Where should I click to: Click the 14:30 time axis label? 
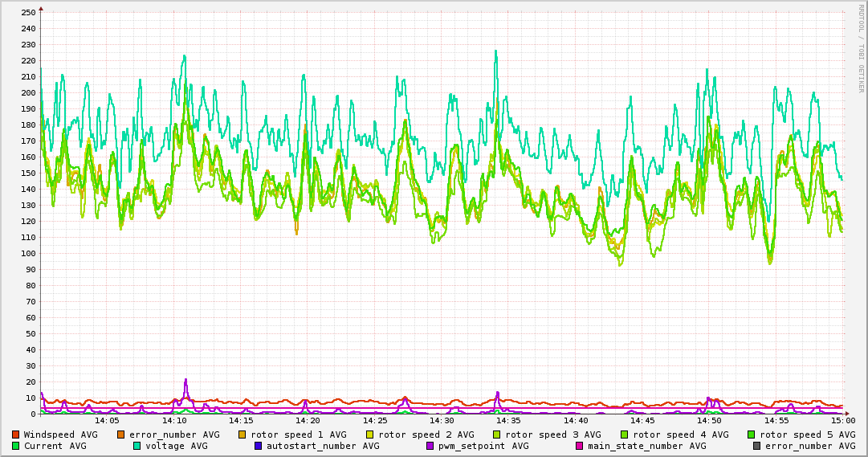(x=442, y=421)
